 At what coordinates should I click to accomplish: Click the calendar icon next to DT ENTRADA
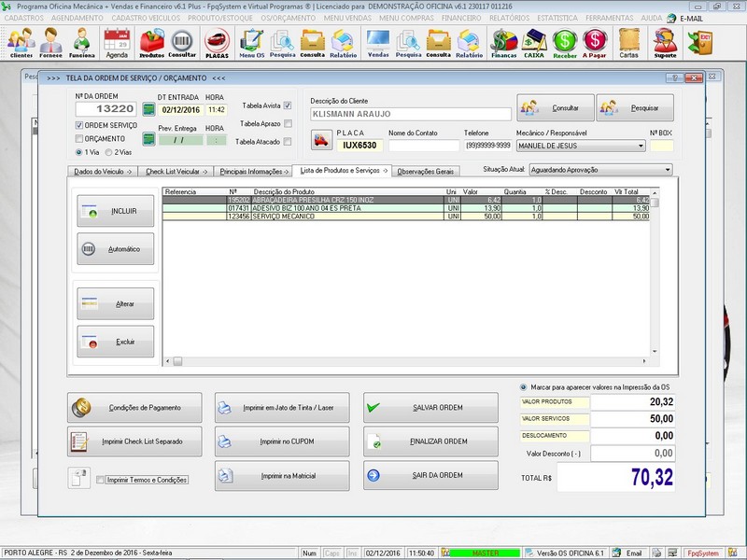coord(149,109)
